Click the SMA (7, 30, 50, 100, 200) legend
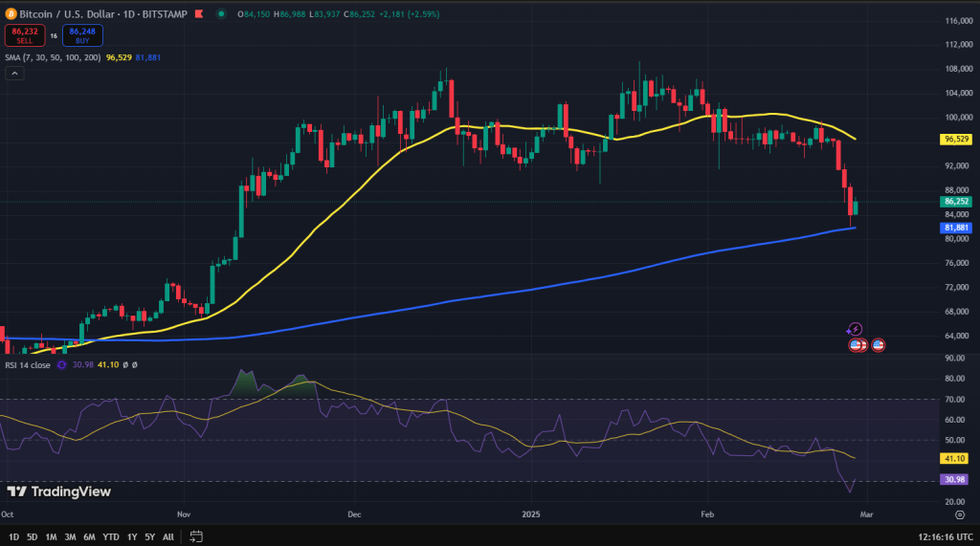 53,57
